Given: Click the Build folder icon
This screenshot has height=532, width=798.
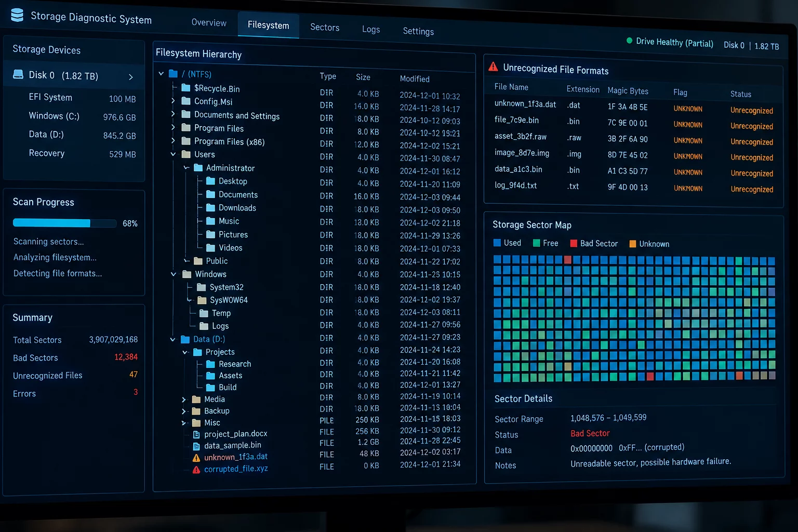Looking at the screenshot, I should point(210,387).
